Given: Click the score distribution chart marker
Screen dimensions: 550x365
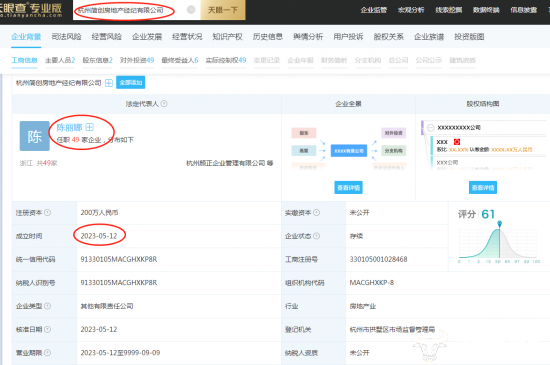Looking at the screenshot, I should (499, 224).
